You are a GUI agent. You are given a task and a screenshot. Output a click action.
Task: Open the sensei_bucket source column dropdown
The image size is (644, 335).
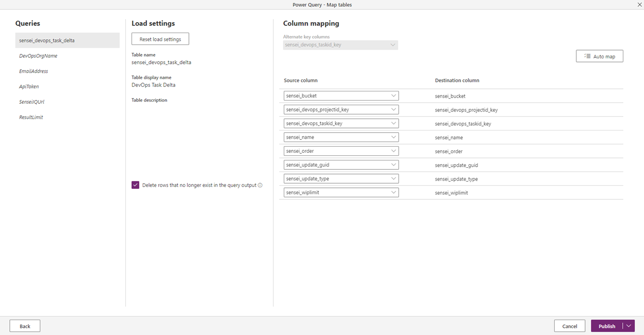341,95
